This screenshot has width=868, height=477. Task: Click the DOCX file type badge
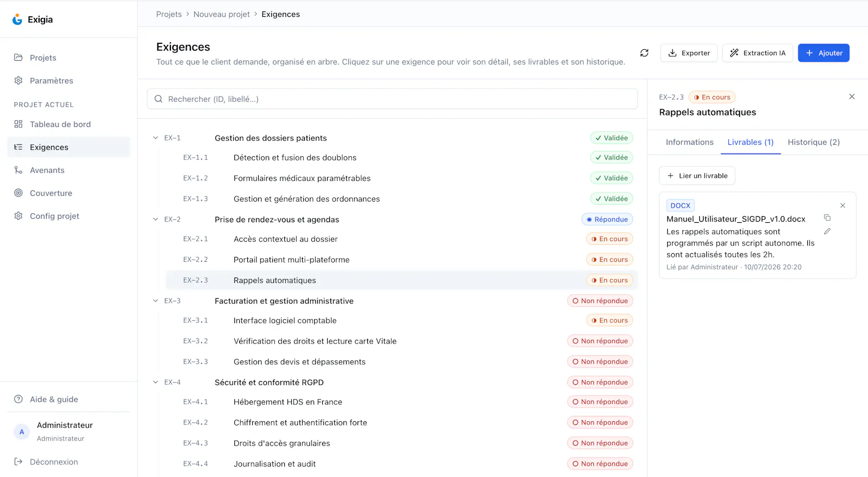tap(680, 205)
